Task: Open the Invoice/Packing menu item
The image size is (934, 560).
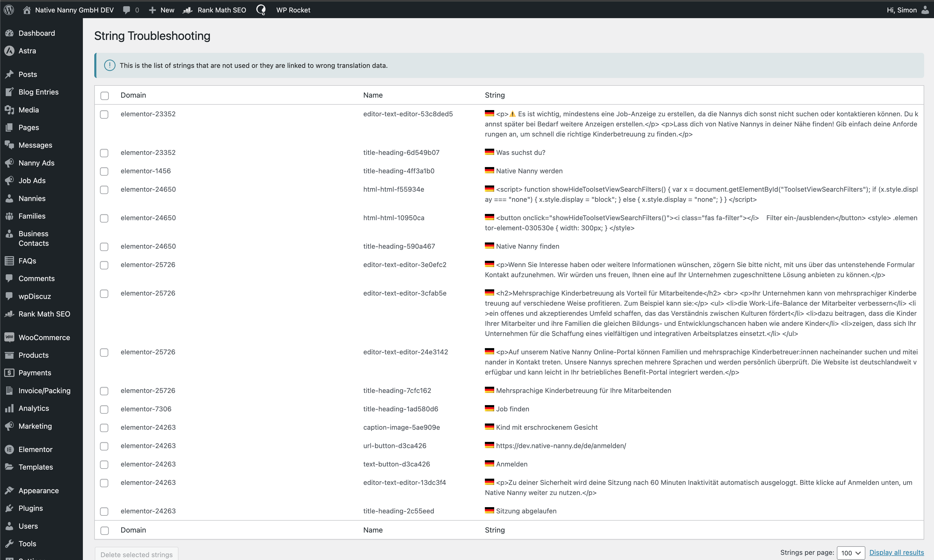Action: pyautogui.click(x=45, y=391)
